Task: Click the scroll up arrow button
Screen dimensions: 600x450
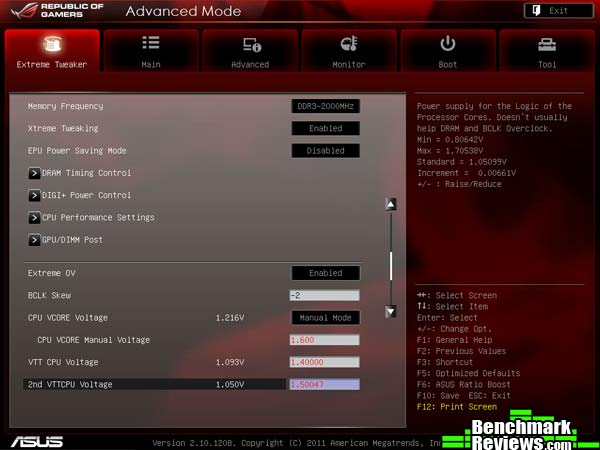Action: [x=390, y=204]
